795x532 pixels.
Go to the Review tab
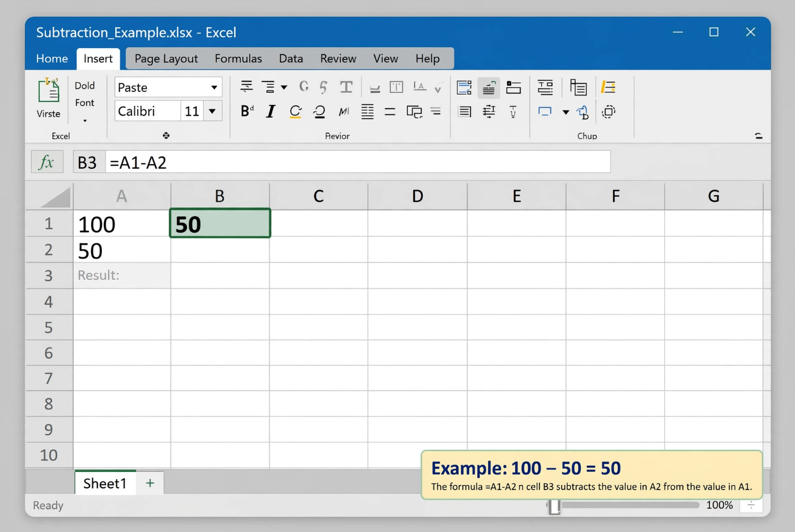[x=338, y=58]
